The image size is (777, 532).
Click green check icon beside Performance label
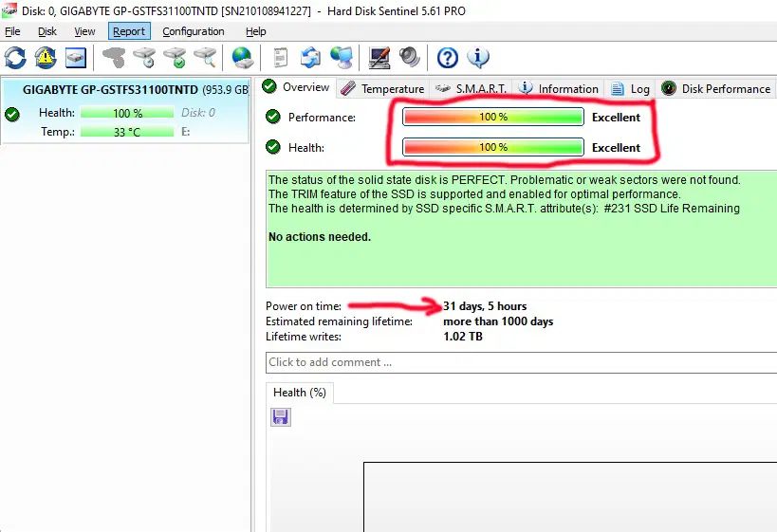273,117
